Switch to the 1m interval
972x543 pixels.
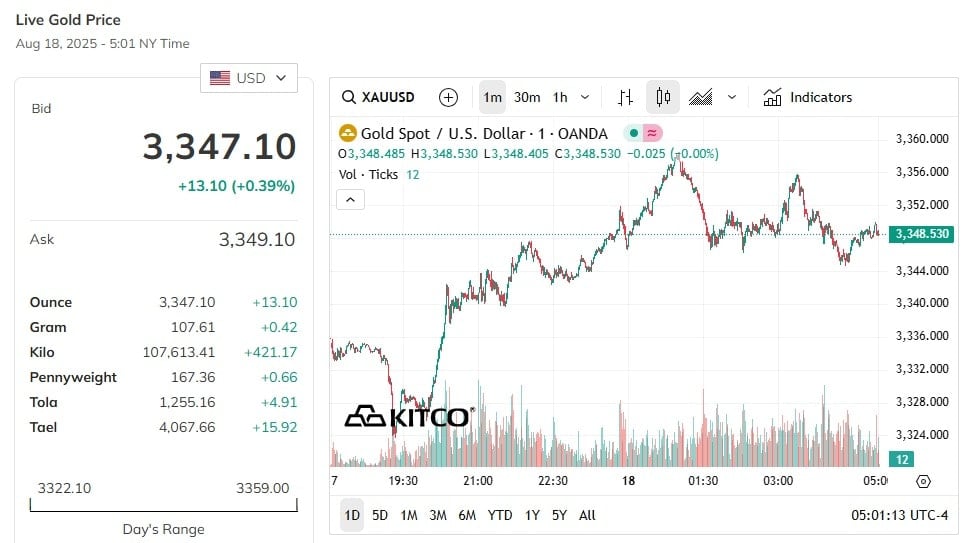pyautogui.click(x=492, y=97)
